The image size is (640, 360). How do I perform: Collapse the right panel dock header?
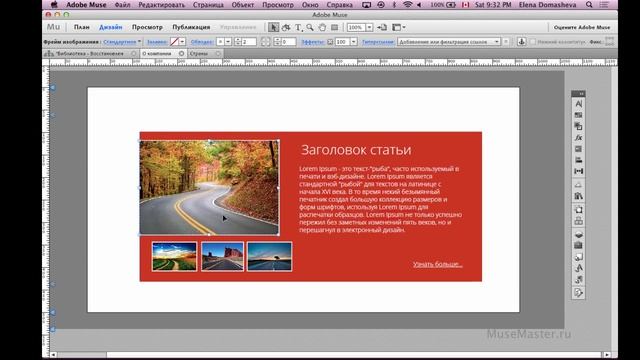click(578, 93)
